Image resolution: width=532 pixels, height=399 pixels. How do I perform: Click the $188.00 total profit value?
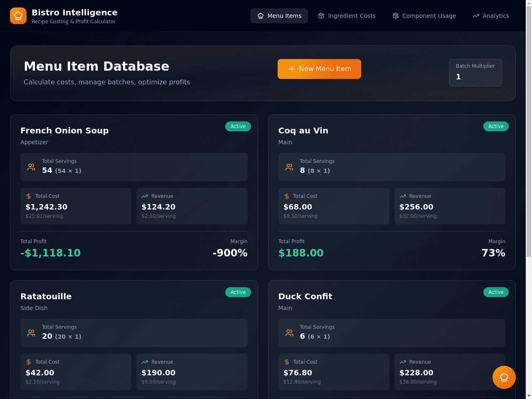coord(301,253)
